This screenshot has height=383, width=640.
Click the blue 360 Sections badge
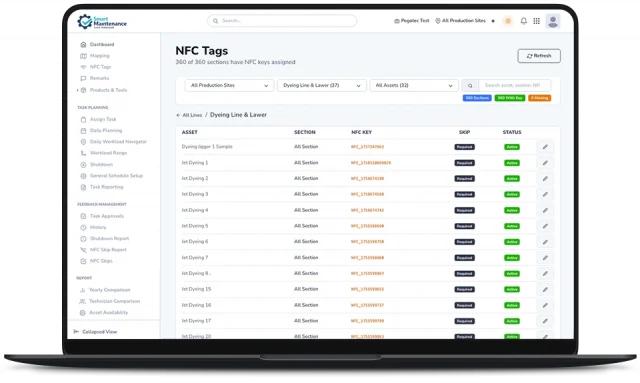click(x=477, y=98)
